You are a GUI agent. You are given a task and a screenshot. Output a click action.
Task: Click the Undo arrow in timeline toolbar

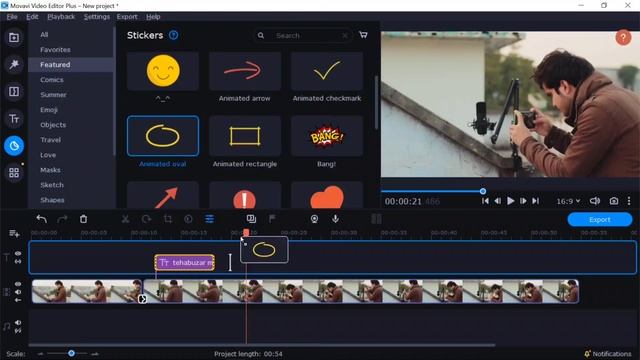point(41,219)
